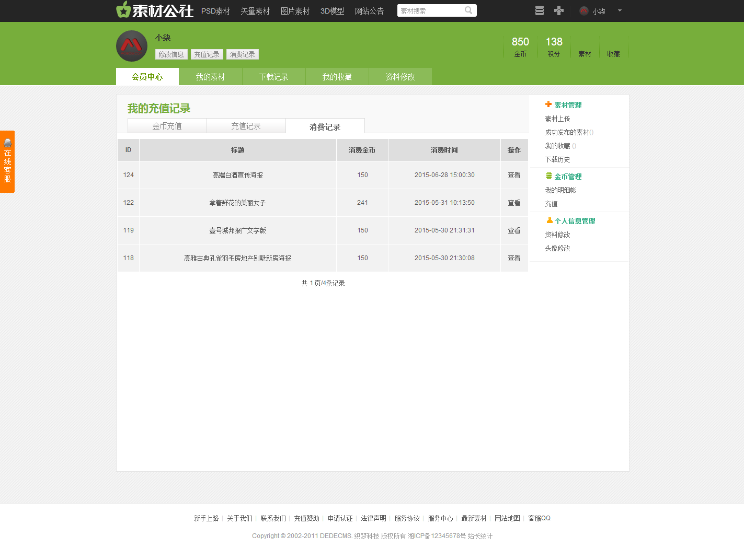Click the 联系我们 footer link
This screenshot has height=560, width=744.
coord(273,518)
